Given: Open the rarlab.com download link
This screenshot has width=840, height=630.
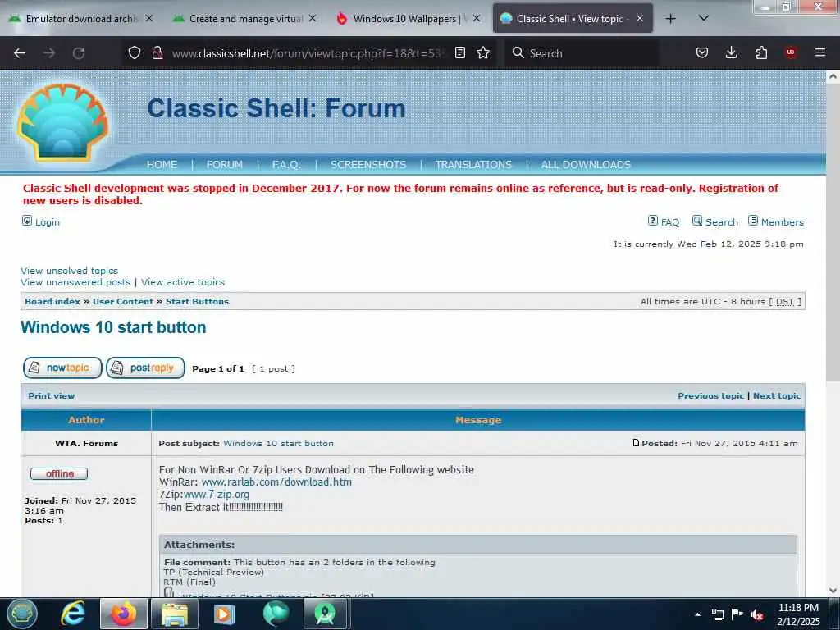Looking at the screenshot, I should 276,482.
